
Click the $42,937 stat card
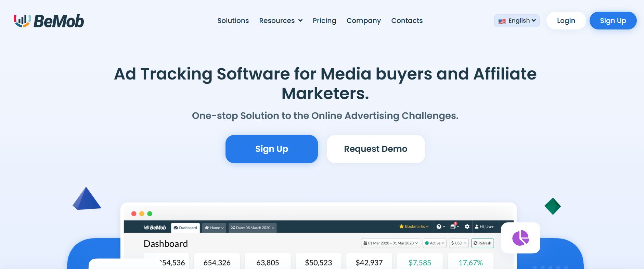[x=369, y=261]
